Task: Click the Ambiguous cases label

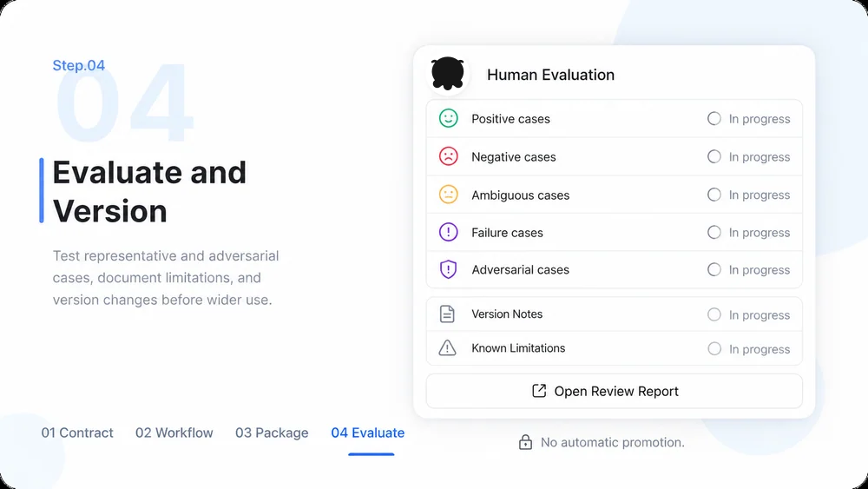Action: (520, 195)
